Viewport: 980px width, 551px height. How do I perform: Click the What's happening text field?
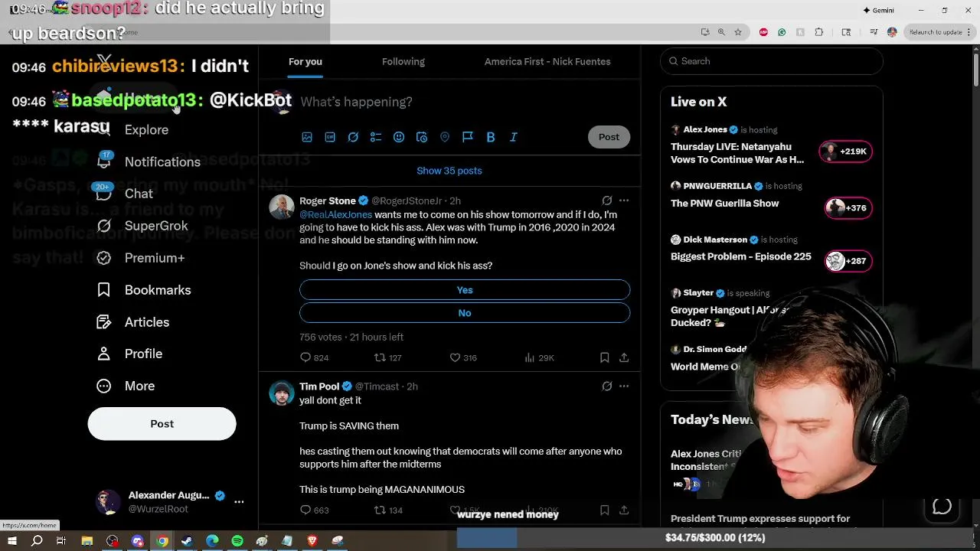(x=465, y=102)
